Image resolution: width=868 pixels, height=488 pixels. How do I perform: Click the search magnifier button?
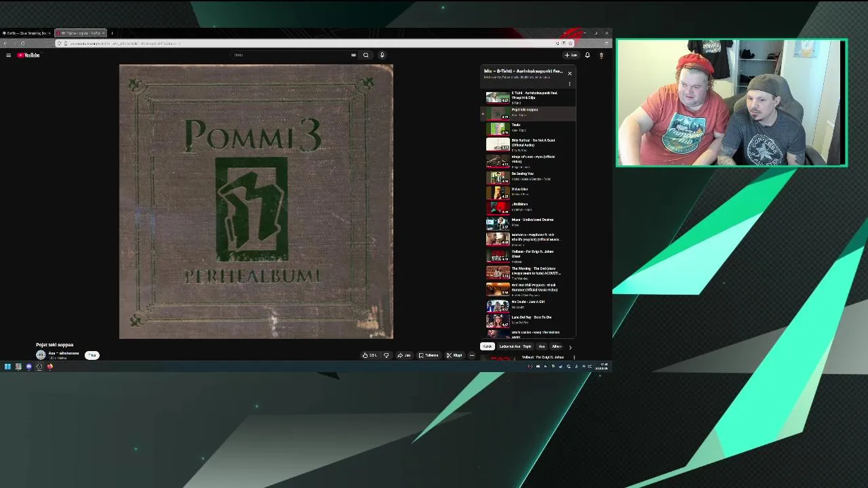coord(366,55)
